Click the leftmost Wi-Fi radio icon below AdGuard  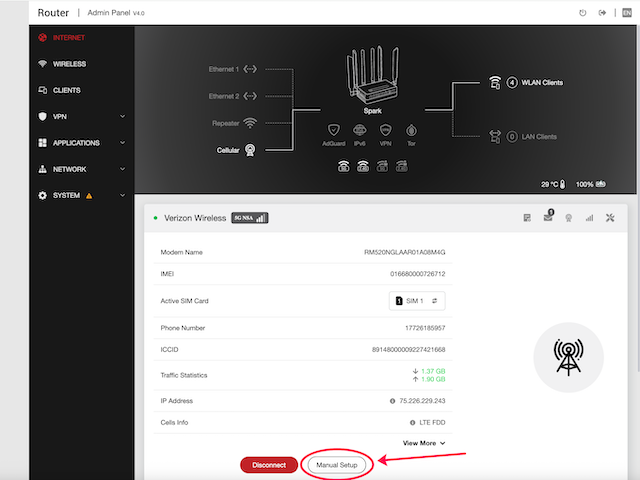(x=344, y=166)
